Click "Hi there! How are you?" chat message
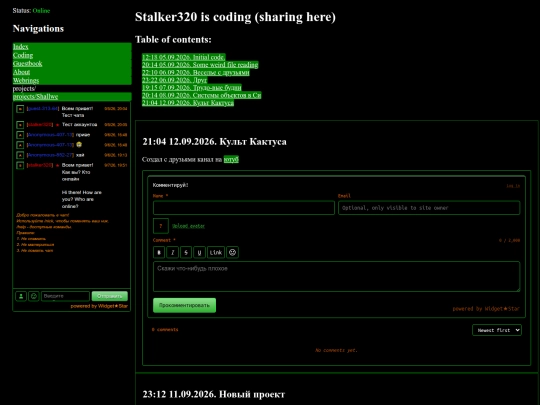Screen dimensions: 540x405 click(x=82, y=199)
